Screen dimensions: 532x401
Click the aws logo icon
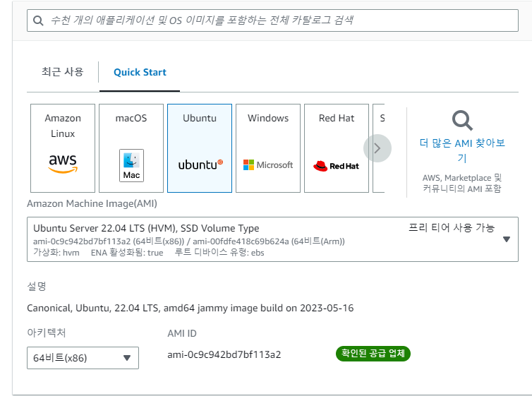click(x=63, y=163)
